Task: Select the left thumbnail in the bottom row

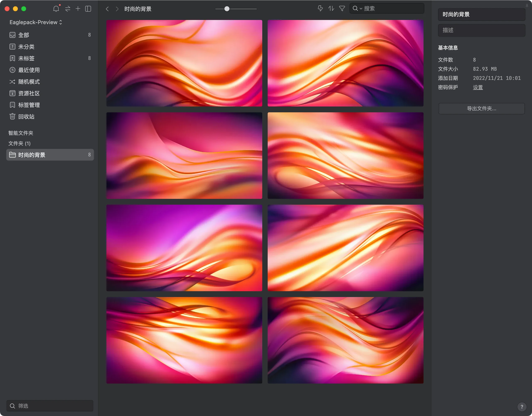Action: tap(184, 340)
